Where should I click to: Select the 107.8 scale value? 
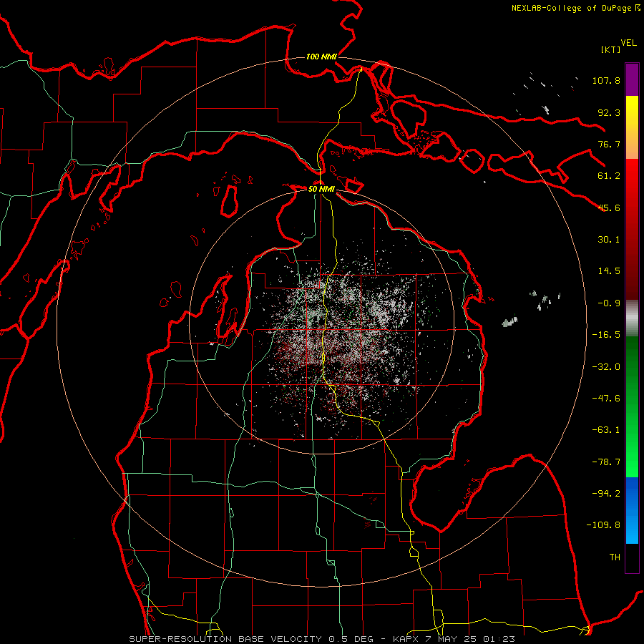pyautogui.click(x=606, y=80)
